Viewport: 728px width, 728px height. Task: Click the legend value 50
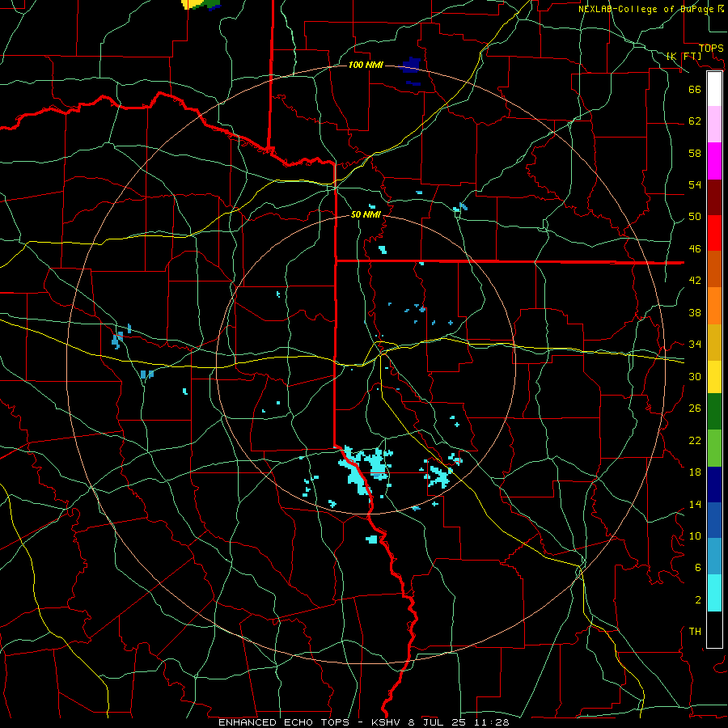tap(695, 217)
